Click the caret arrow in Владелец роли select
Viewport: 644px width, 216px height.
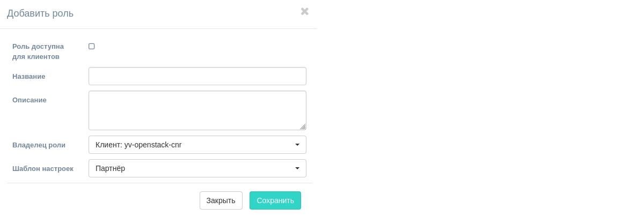click(297, 145)
